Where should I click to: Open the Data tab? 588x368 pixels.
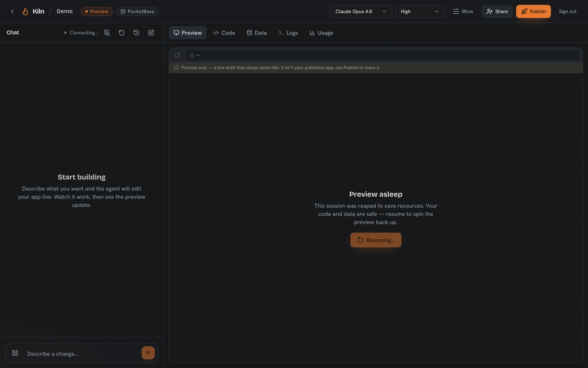(x=257, y=33)
